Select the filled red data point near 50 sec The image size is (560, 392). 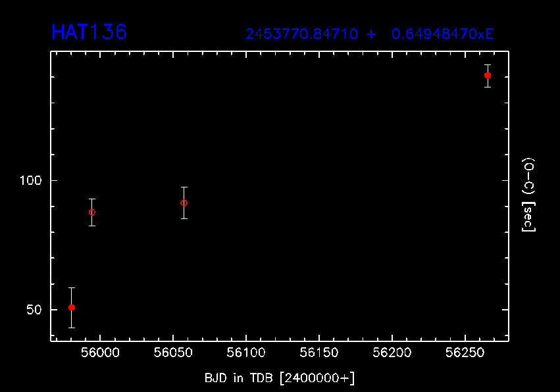(x=72, y=307)
